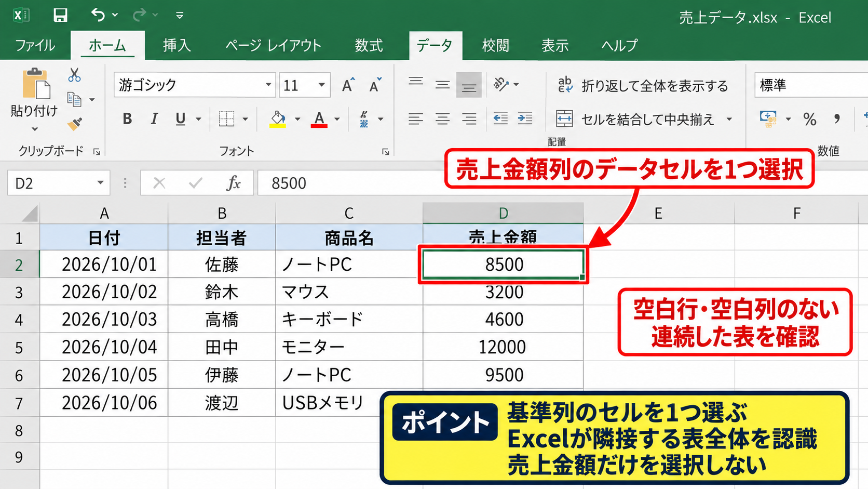Apply red font color A
Viewport: 868px width, 489px height.
coord(319,119)
